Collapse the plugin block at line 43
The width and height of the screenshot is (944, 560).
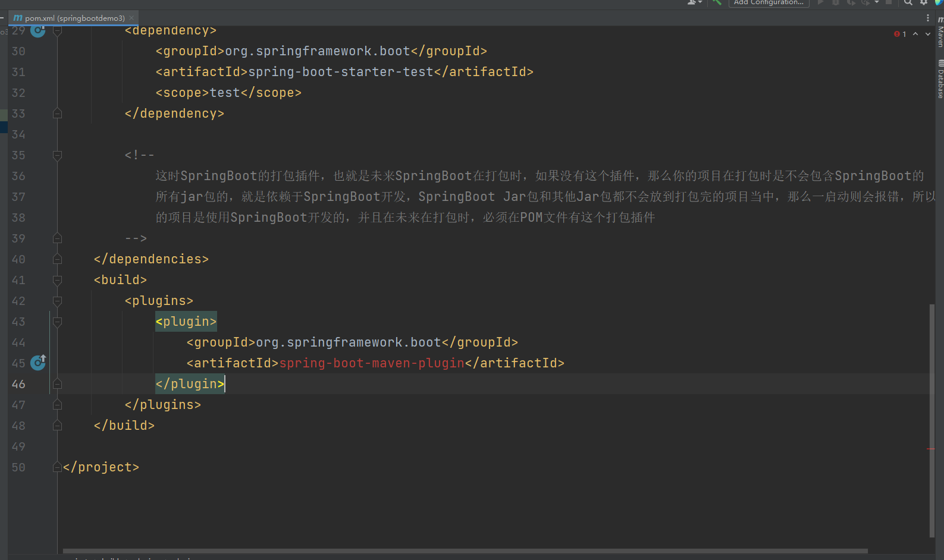click(57, 322)
